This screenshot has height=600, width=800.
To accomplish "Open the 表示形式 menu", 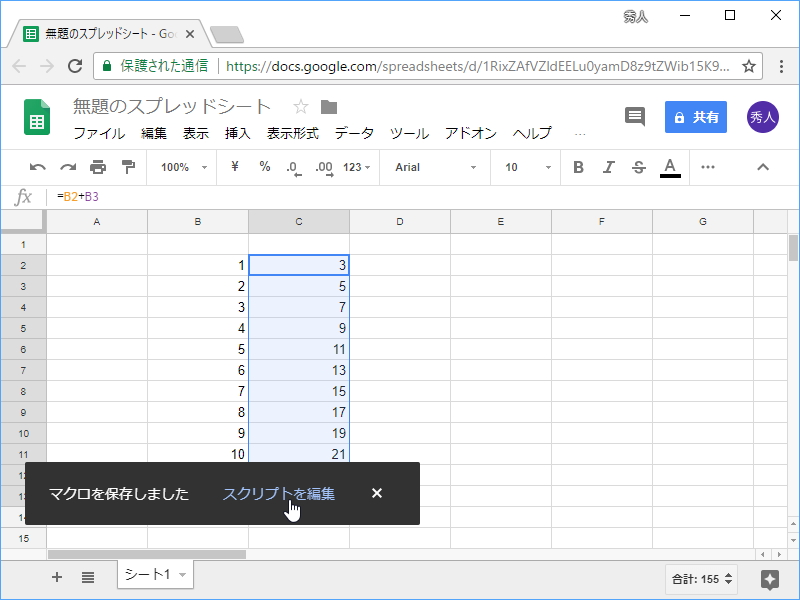I will [x=293, y=134].
